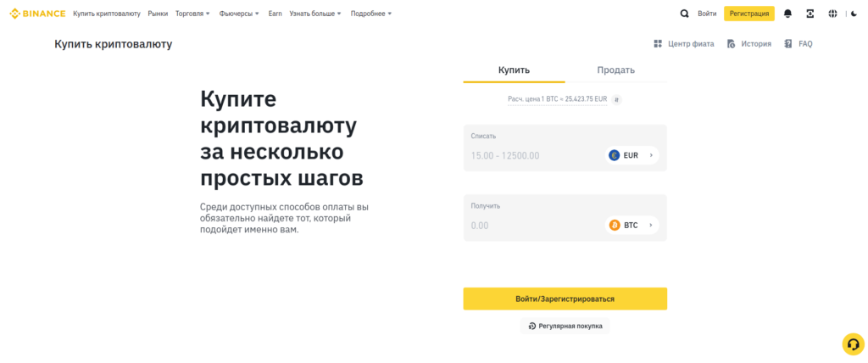
Task: Open the EUR currency selector
Action: 632,155
